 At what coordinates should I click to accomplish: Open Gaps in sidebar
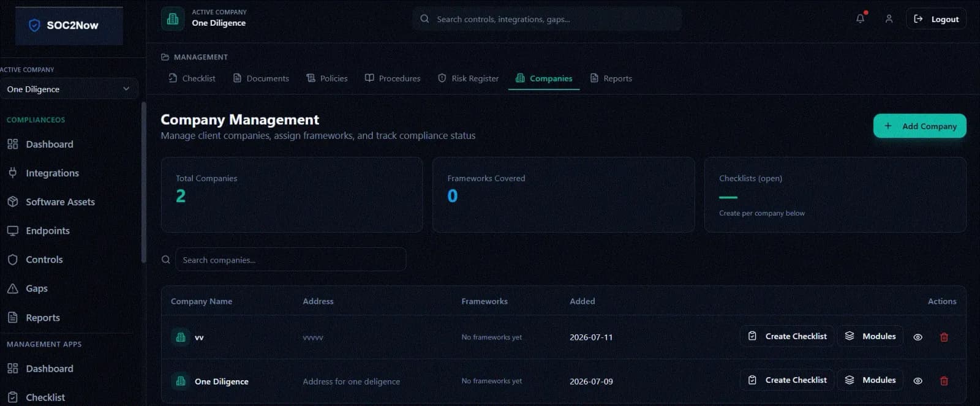click(37, 288)
